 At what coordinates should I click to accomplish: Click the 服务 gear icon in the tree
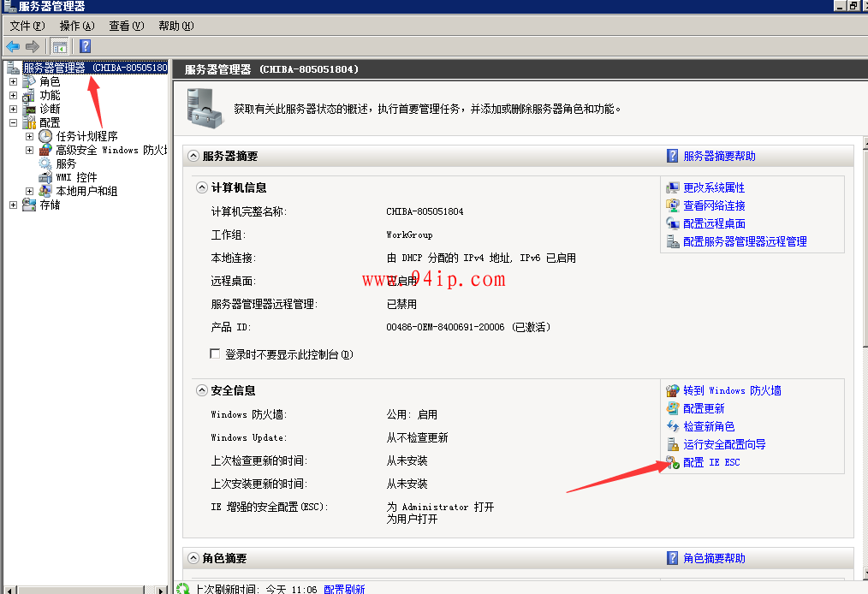pyautogui.click(x=45, y=163)
